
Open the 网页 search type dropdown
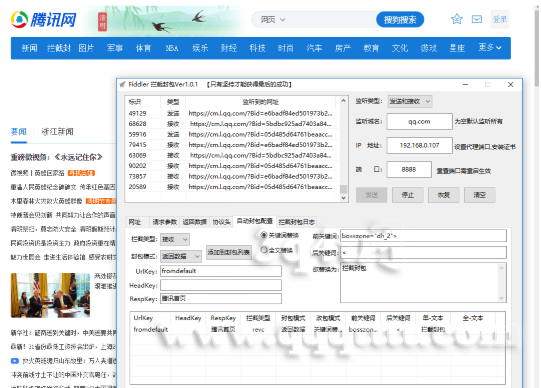273,20
